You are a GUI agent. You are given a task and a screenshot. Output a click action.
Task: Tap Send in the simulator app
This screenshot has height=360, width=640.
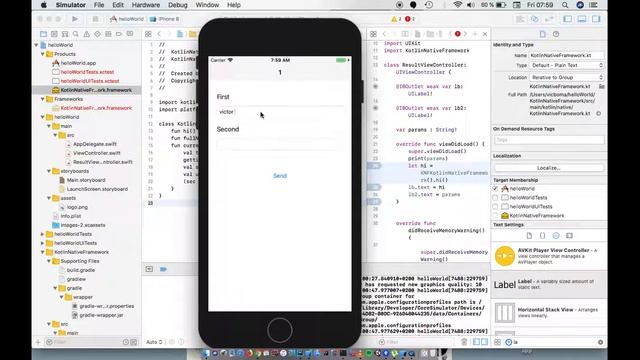pyautogui.click(x=280, y=176)
